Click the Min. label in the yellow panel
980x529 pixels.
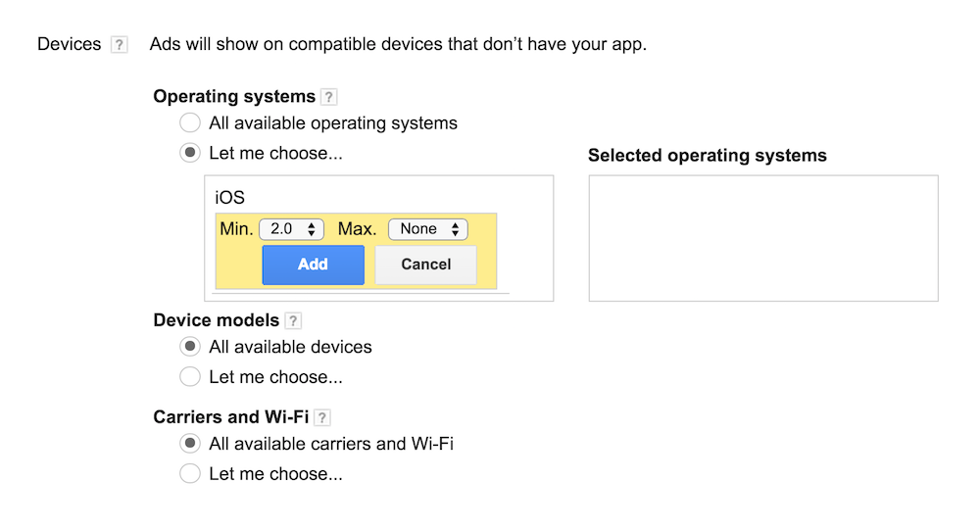point(236,229)
